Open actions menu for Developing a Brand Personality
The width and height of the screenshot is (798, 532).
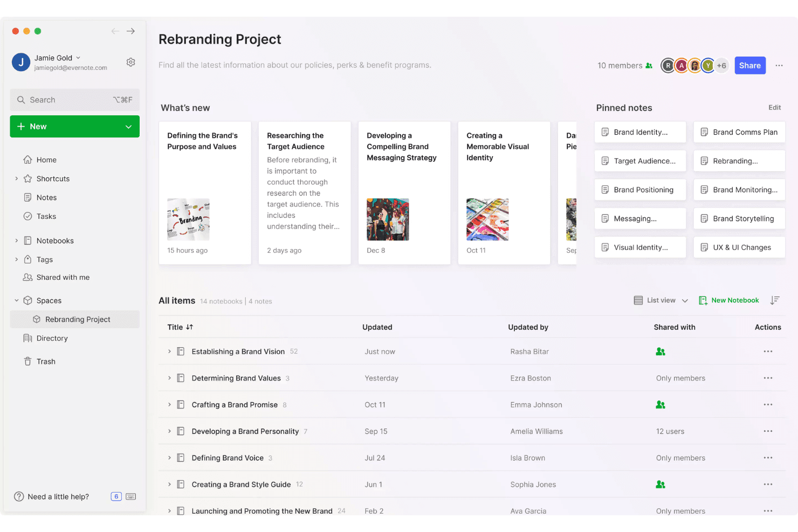(768, 431)
